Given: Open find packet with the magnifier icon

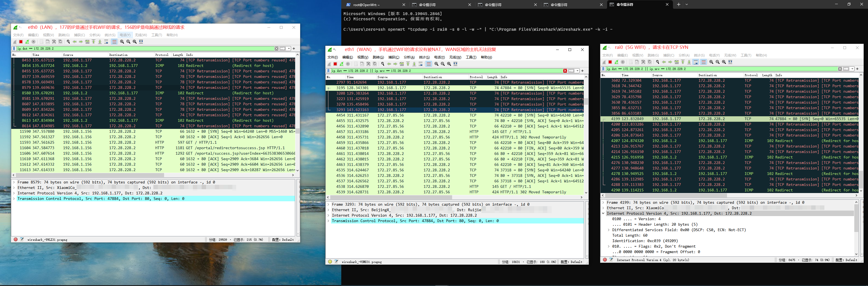Looking at the screenshot, I should (69, 41).
